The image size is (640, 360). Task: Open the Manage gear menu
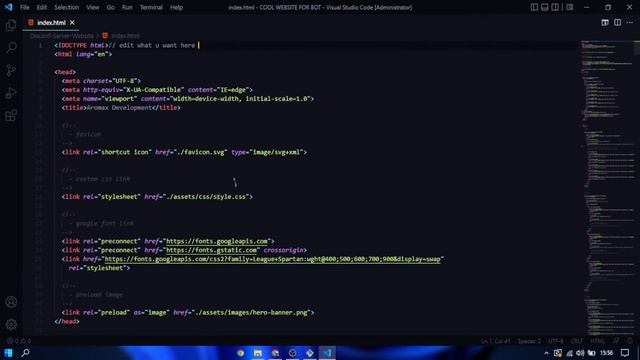pos(11,324)
